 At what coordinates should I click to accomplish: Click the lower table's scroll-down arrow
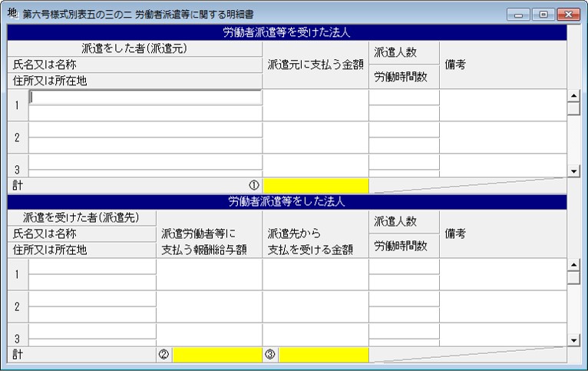coord(573,340)
